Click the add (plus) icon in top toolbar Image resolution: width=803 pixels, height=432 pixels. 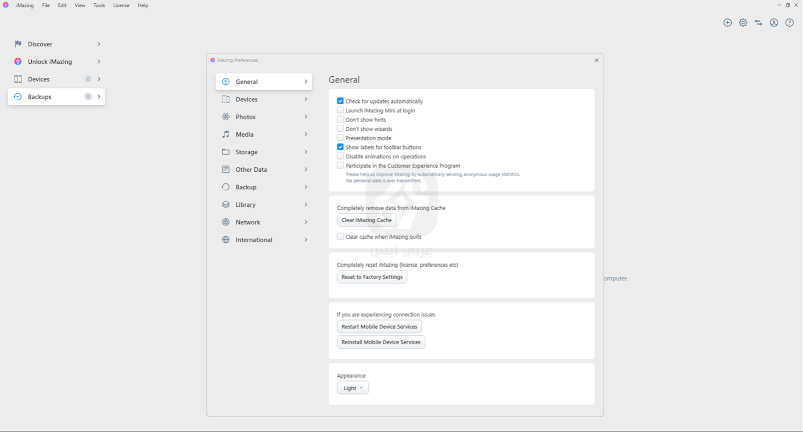click(727, 23)
